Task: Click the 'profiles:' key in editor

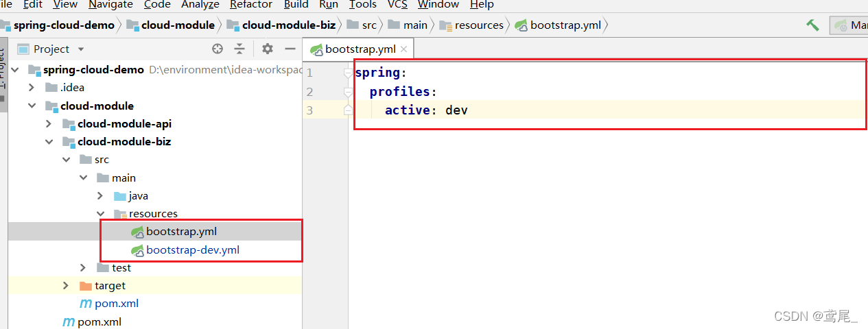Action: point(403,91)
